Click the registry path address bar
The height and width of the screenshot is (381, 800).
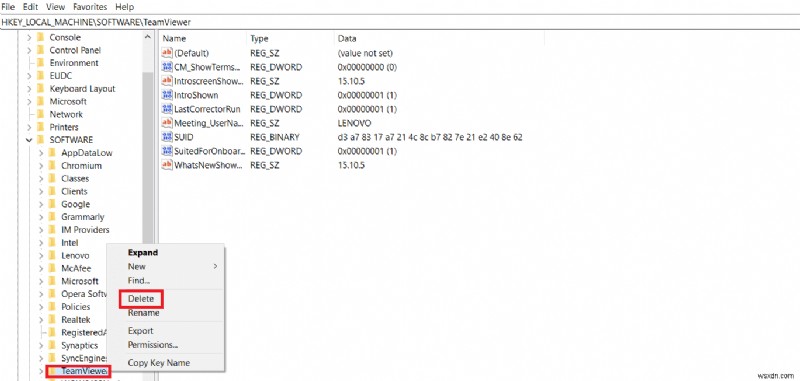400,22
